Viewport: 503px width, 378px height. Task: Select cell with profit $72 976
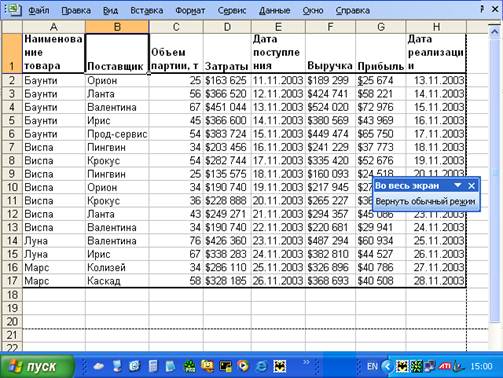tap(381, 107)
